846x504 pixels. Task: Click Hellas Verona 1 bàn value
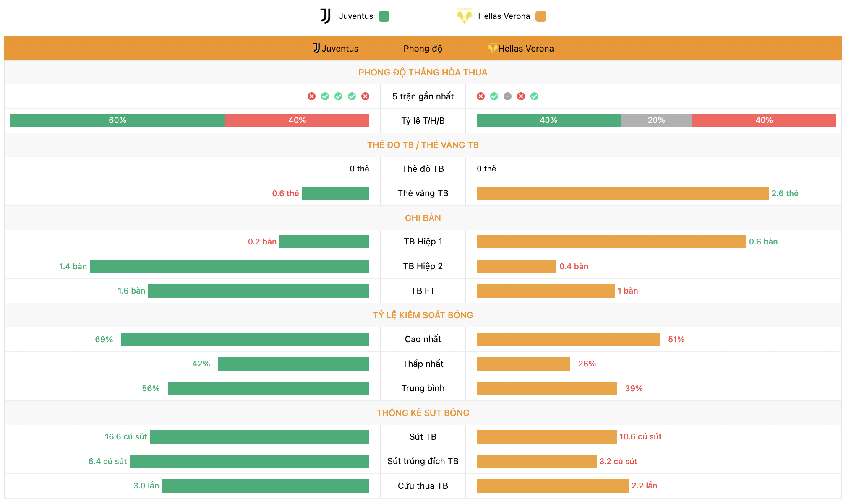628,291
